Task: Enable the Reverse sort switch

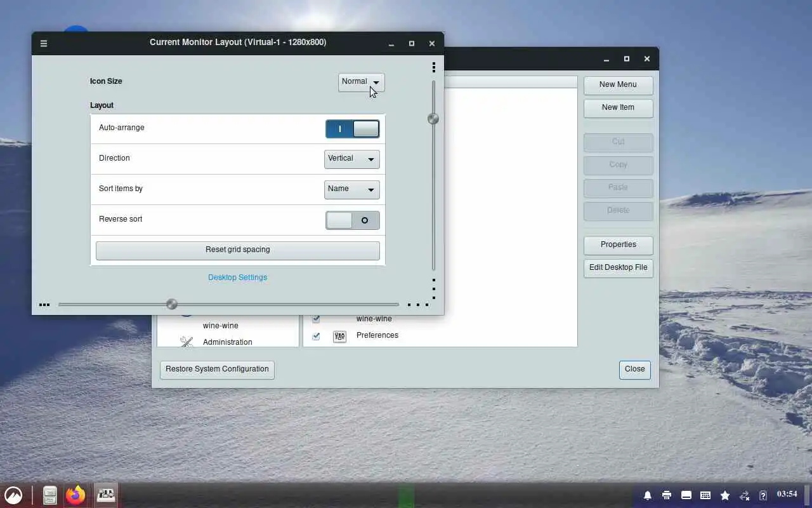Action: [352, 220]
